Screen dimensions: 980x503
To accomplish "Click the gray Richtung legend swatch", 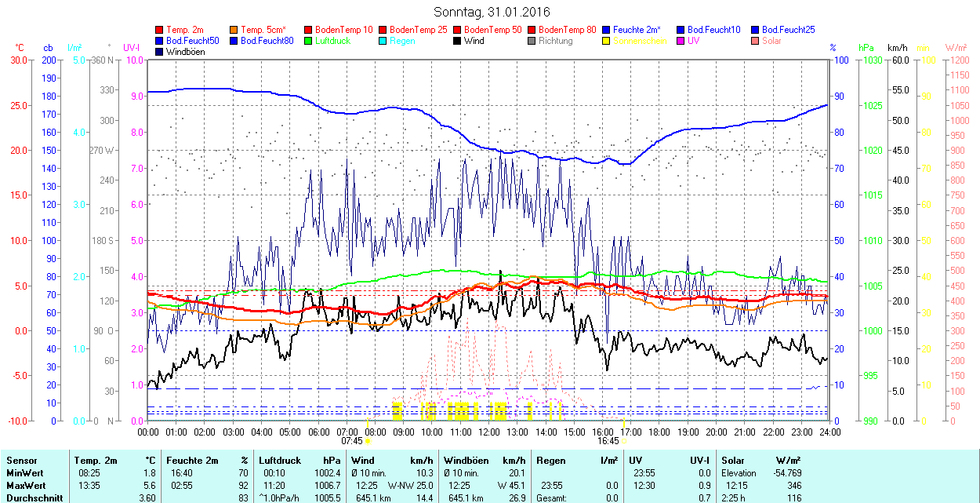I will click(x=532, y=41).
